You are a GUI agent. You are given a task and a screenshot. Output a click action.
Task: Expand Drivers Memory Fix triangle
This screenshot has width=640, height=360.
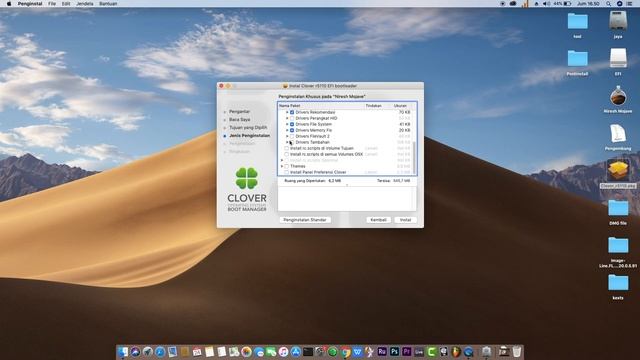tap(287, 130)
